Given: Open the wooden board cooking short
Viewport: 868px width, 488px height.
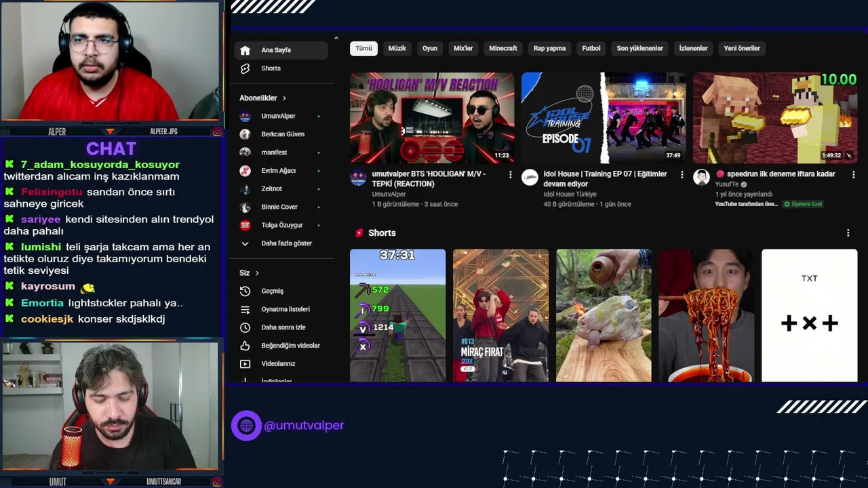Looking at the screenshot, I should [x=604, y=315].
